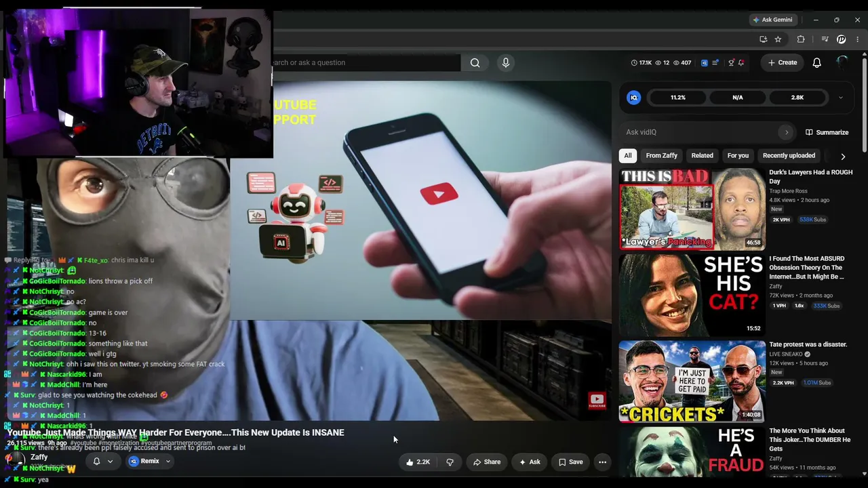The width and height of the screenshot is (868, 488).
Task: Click the N/A vidIQ metric pill
Action: (738, 98)
